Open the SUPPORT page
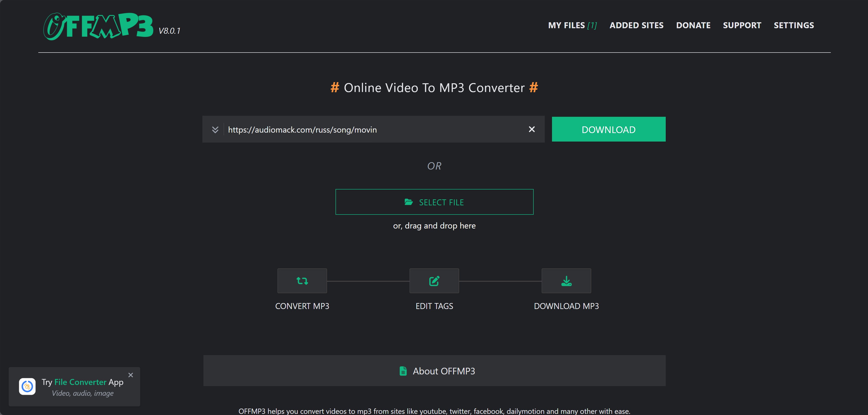The width and height of the screenshot is (868, 415). (742, 25)
